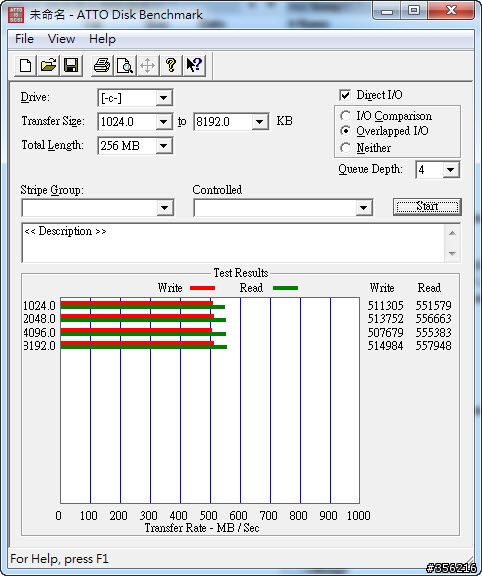Toggle the Direct I/O checkbox

[345, 95]
